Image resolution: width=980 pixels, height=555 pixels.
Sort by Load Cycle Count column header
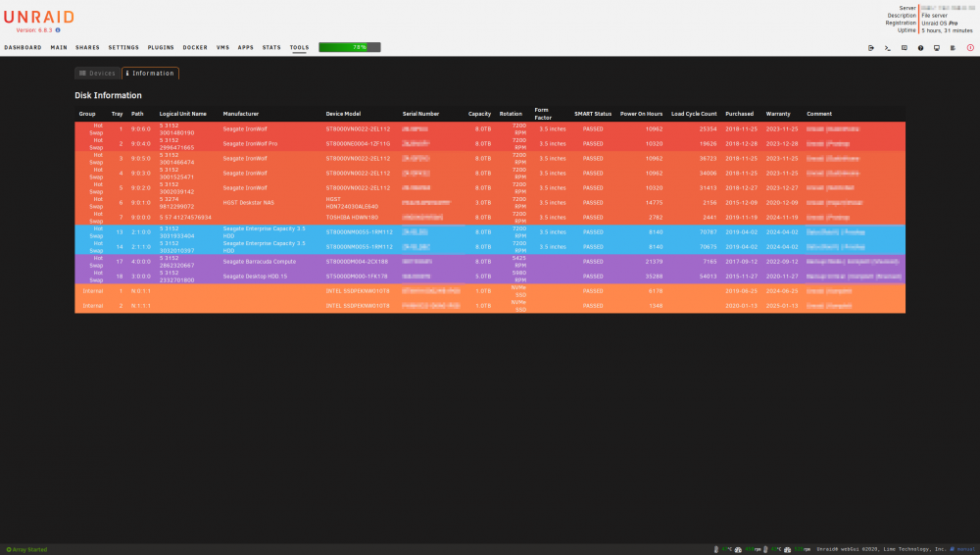click(x=694, y=114)
